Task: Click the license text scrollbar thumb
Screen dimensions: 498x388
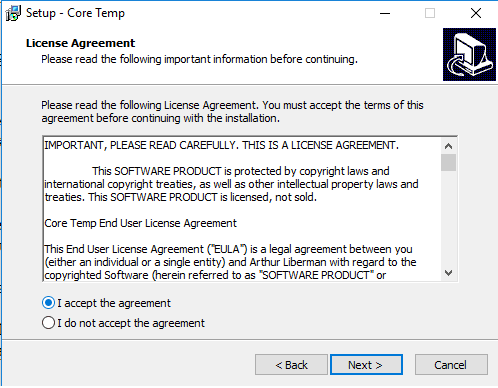Action: [x=448, y=162]
